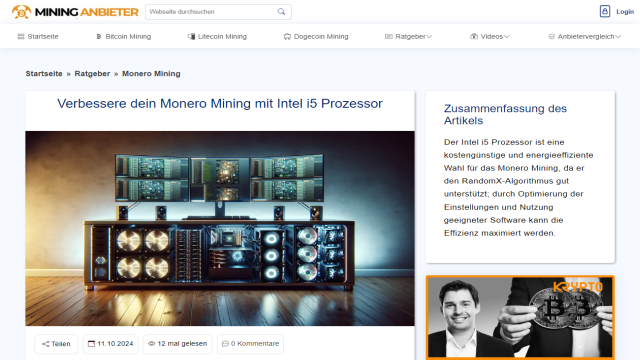640x360 pixels.
Task: Click the Dogecoin Mining nav icon
Action: (x=287, y=36)
